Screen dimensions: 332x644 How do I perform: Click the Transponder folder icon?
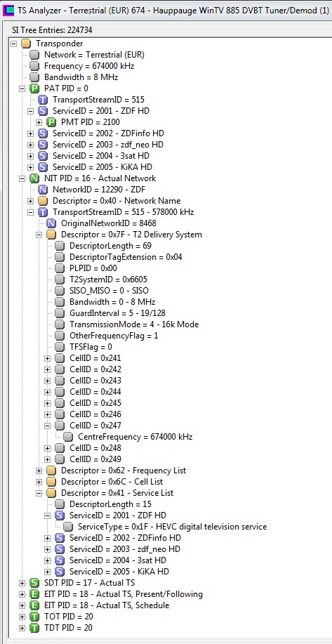coord(26,44)
